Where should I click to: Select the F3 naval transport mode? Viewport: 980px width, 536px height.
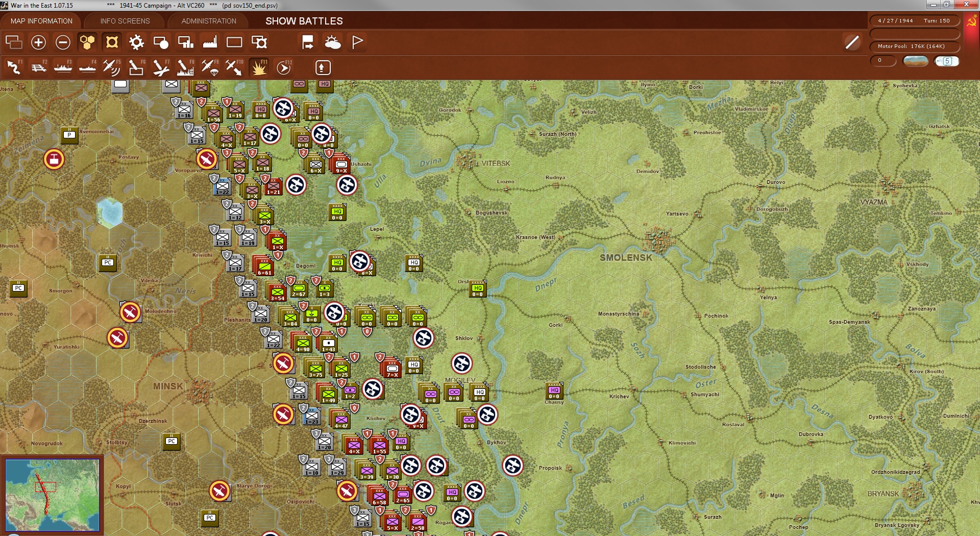pyautogui.click(x=63, y=67)
